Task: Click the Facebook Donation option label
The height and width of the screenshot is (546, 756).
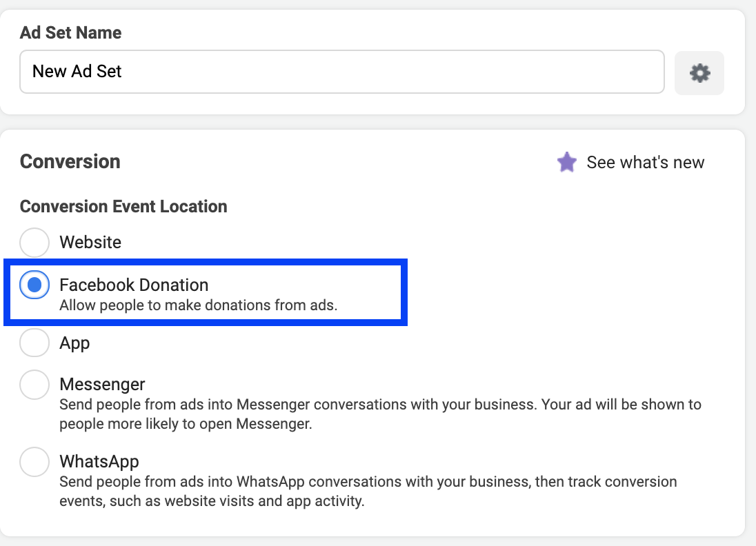Action: coord(134,285)
